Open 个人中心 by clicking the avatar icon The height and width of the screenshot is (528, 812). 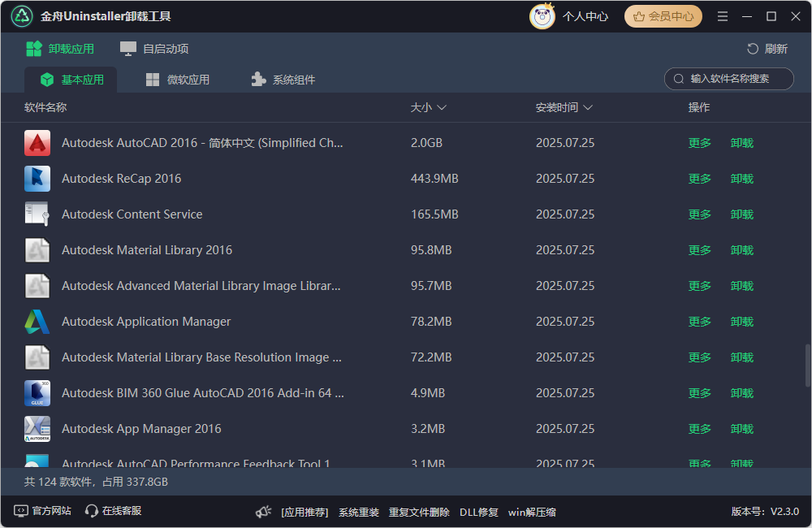[542, 15]
